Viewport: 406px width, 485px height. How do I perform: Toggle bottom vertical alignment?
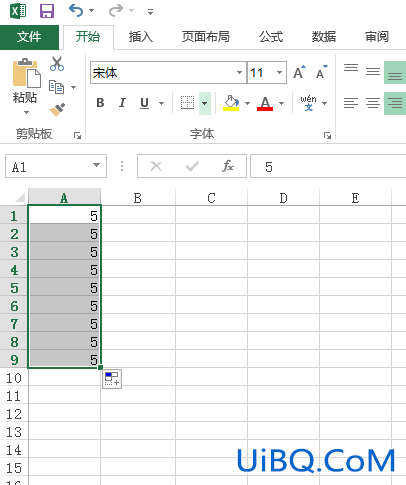[395, 72]
